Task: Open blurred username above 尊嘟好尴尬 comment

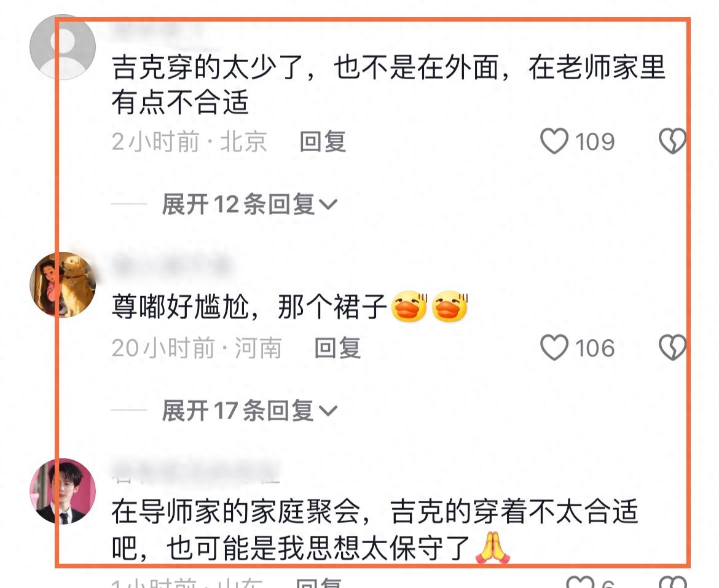Action: [171, 265]
